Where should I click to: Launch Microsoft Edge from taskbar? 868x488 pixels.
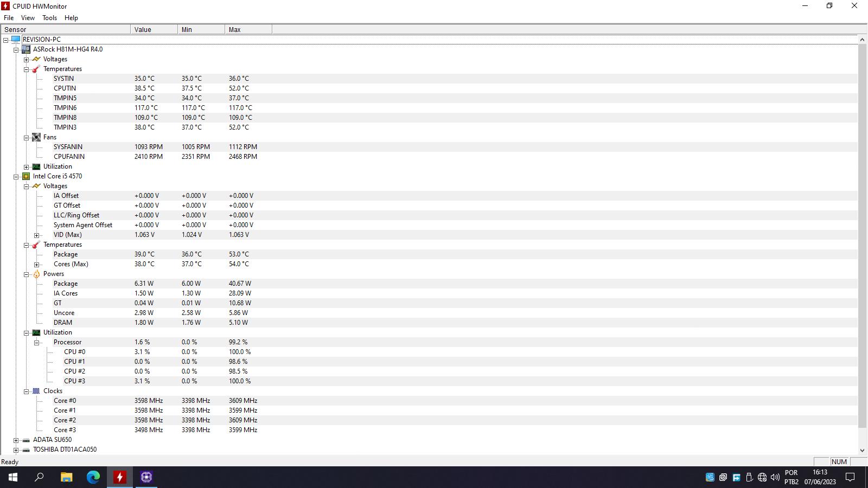pyautogui.click(x=93, y=477)
